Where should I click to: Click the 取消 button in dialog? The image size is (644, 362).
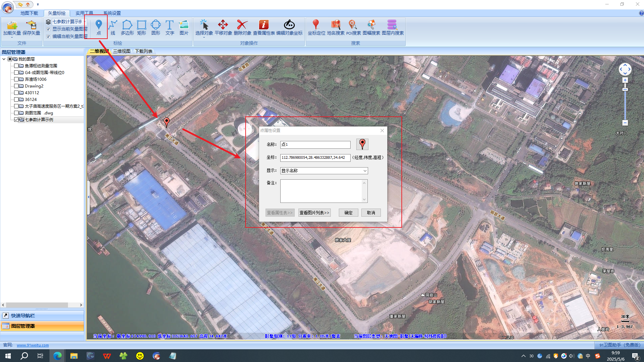(371, 213)
